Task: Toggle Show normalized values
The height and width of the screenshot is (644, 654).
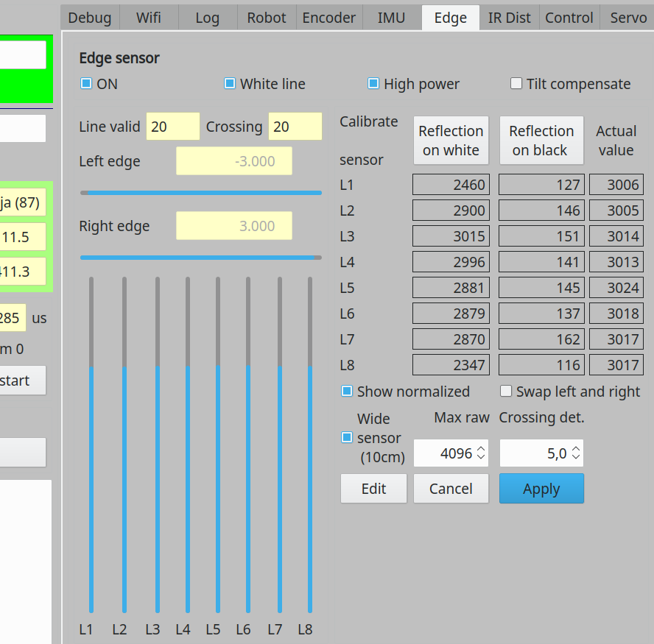Action: (346, 392)
